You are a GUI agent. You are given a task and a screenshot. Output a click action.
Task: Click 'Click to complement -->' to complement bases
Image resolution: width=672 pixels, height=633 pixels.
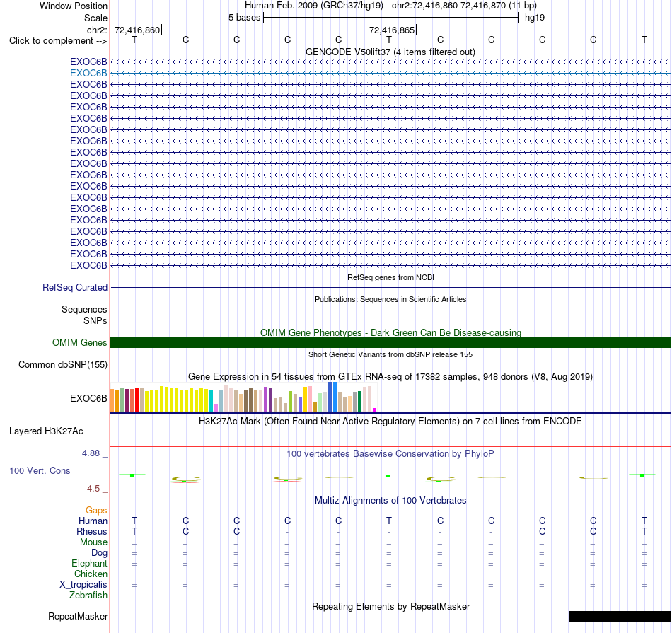(58, 41)
